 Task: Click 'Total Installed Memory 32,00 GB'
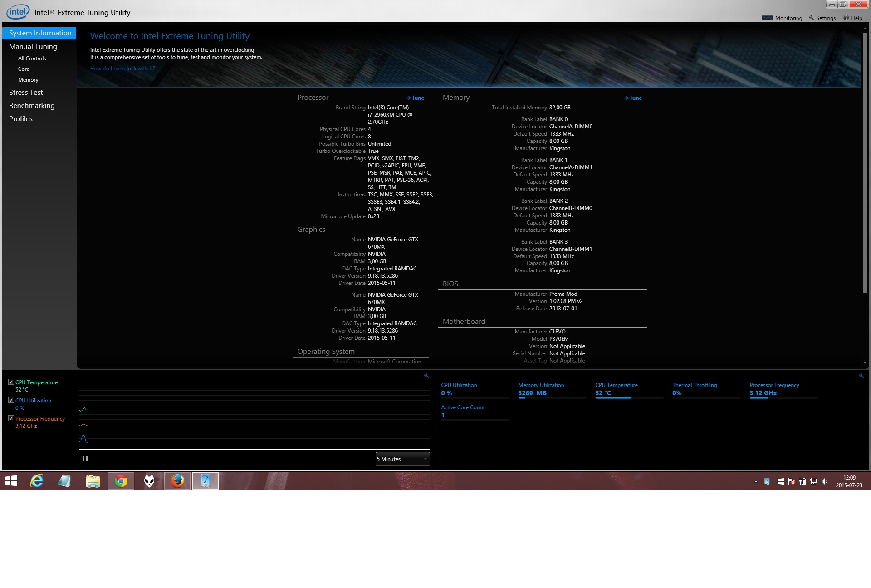(x=531, y=108)
